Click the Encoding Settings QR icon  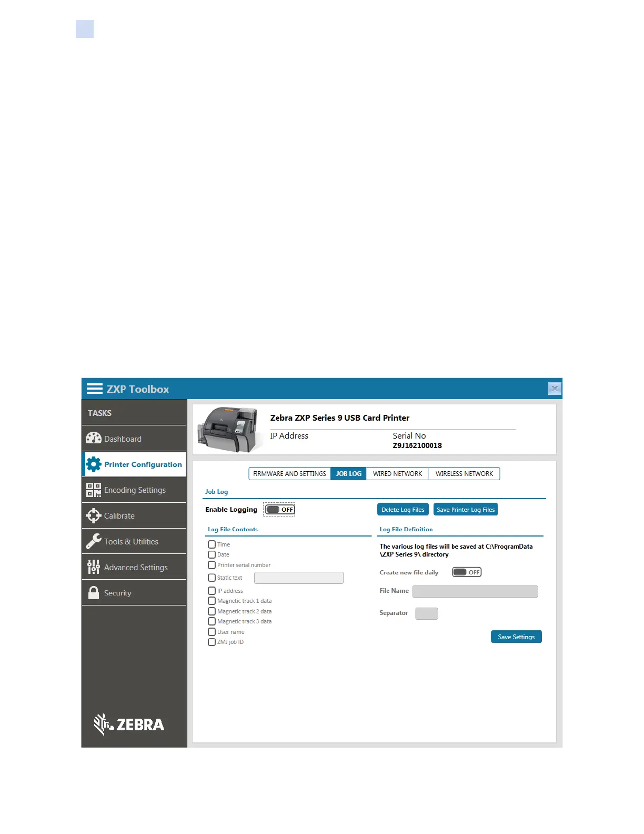click(94, 490)
